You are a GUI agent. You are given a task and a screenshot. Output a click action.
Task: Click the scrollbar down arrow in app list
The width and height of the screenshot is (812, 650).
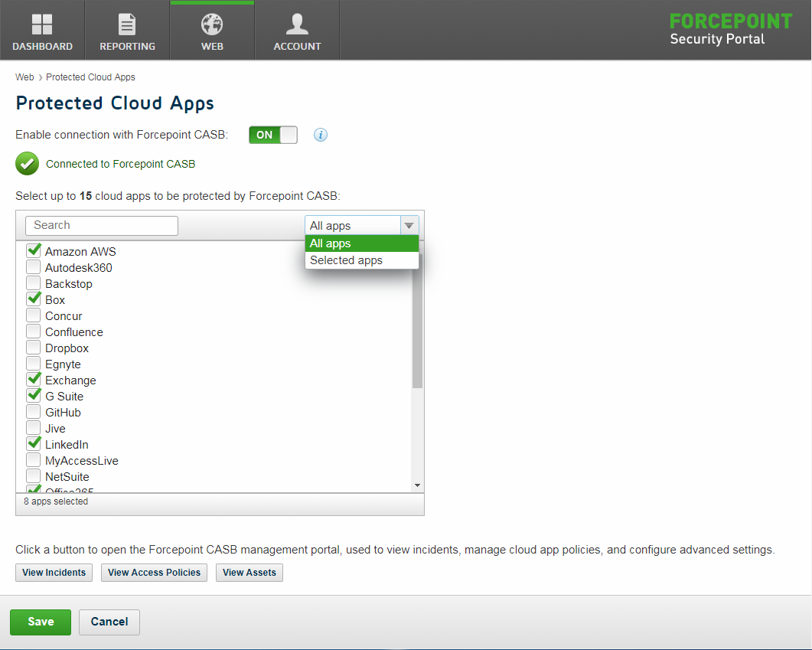pyautogui.click(x=417, y=485)
